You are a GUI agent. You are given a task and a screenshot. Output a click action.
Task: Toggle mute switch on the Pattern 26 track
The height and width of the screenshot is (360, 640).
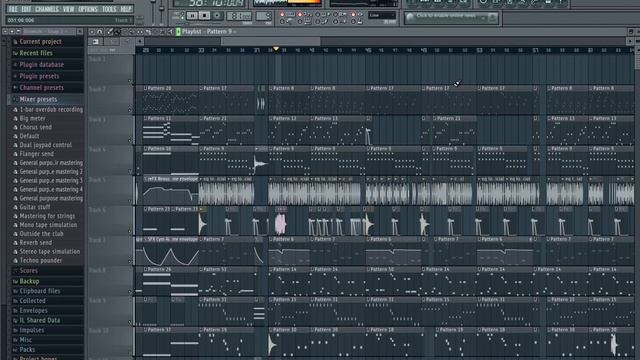click(x=130, y=291)
